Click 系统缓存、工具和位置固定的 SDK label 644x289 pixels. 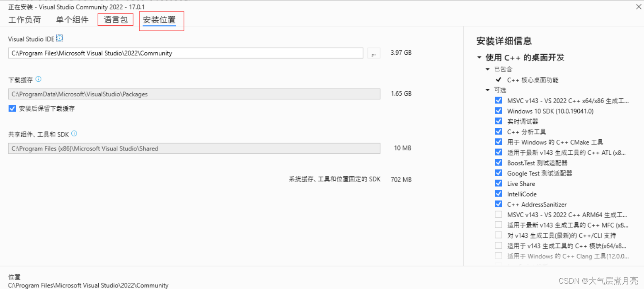[x=334, y=180]
